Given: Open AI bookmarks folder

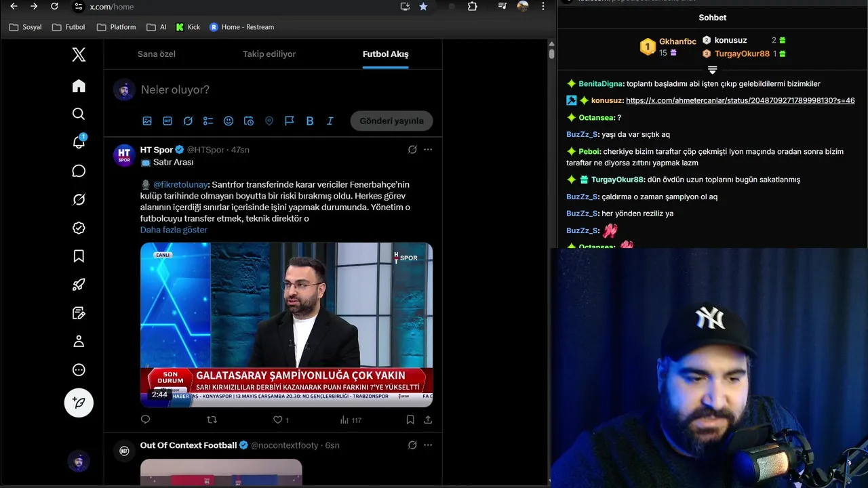Looking at the screenshot, I should [157, 27].
